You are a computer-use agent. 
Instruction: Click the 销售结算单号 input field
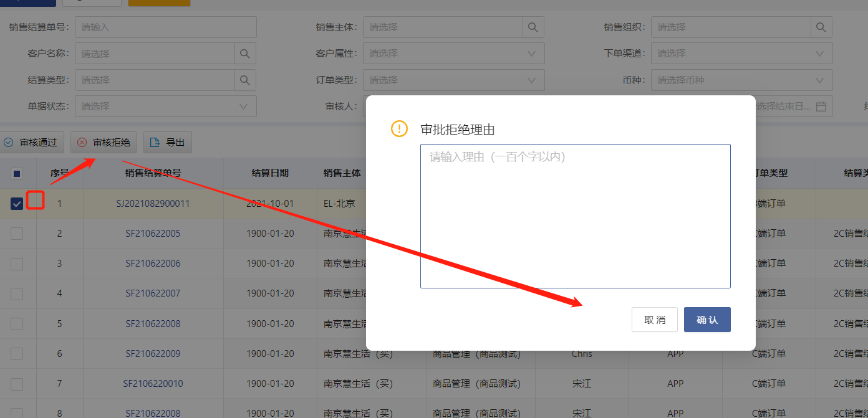click(165, 27)
